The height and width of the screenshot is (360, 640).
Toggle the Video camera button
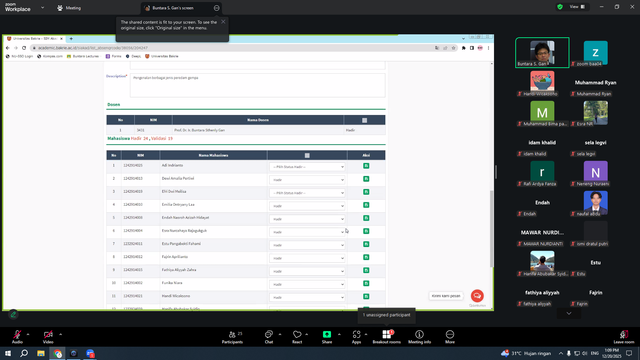pos(48,337)
